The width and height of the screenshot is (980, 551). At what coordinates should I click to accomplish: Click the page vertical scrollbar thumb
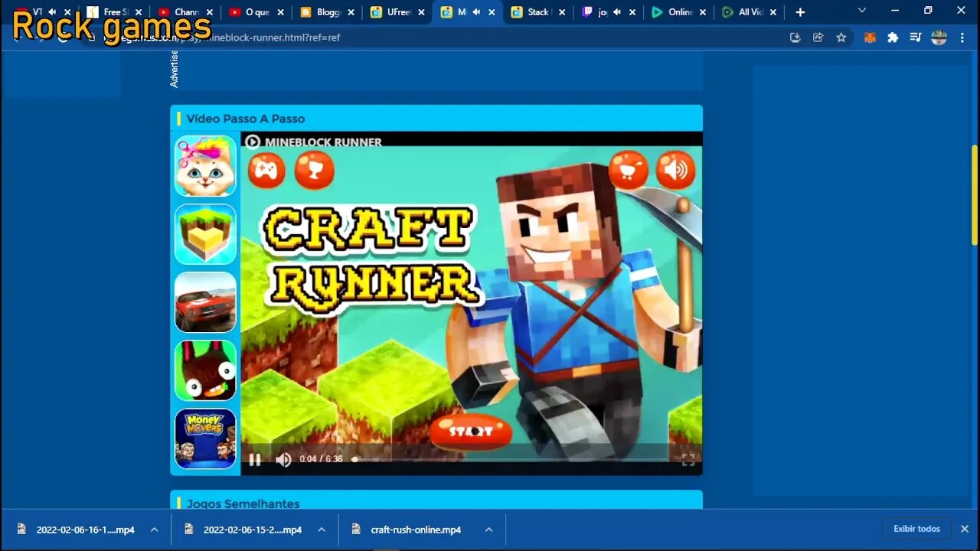pyautogui.click(x=975, y=195)
